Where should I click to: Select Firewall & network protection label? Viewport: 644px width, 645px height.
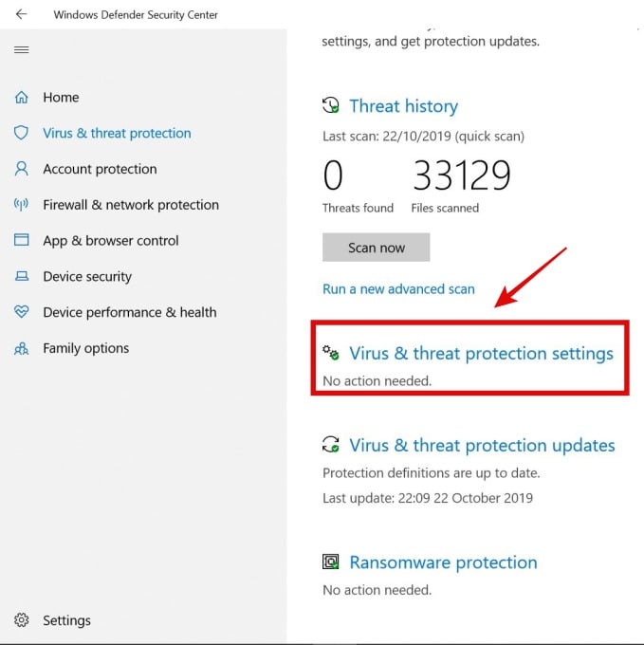coord(130,205)
